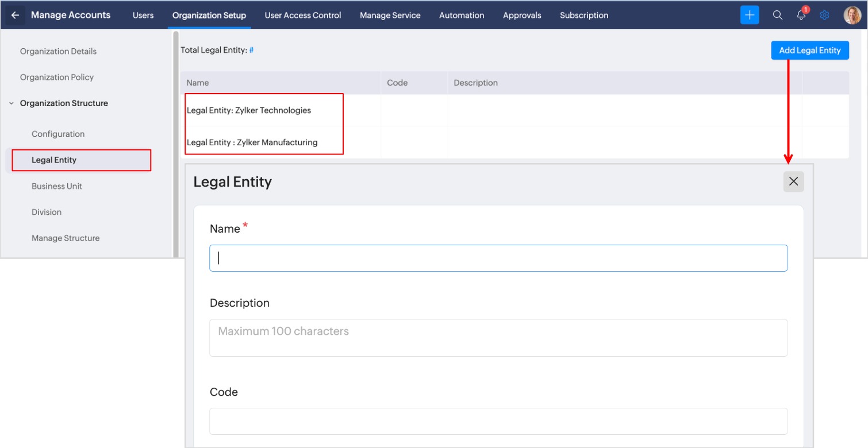Click the back arrow beside Manage Accounts
Screen dimensions: 868x448
[16, 16]
